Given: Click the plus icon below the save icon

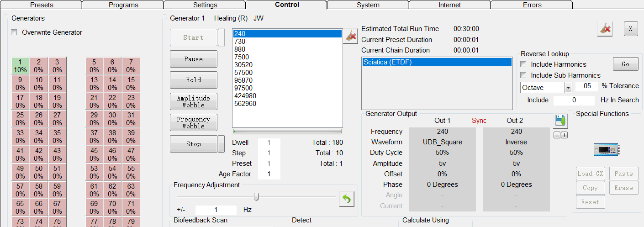Looking at the screenshot, I should [564, 135].
